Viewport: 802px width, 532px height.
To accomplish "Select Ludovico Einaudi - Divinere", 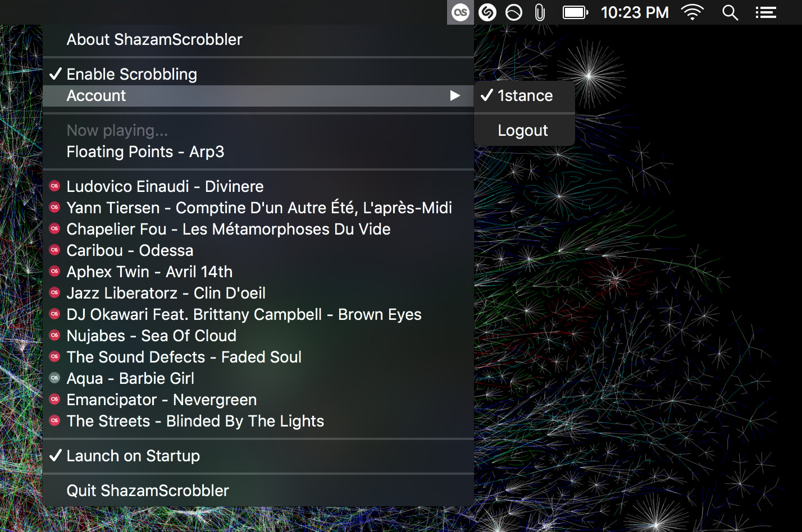I will pos(258,186).
